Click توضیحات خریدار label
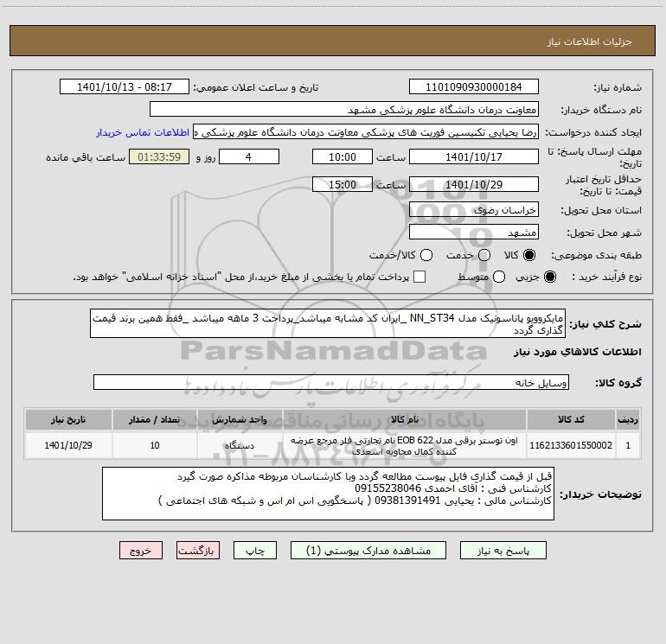This screenshot has width=666, height=644. (x=600, y=494)
